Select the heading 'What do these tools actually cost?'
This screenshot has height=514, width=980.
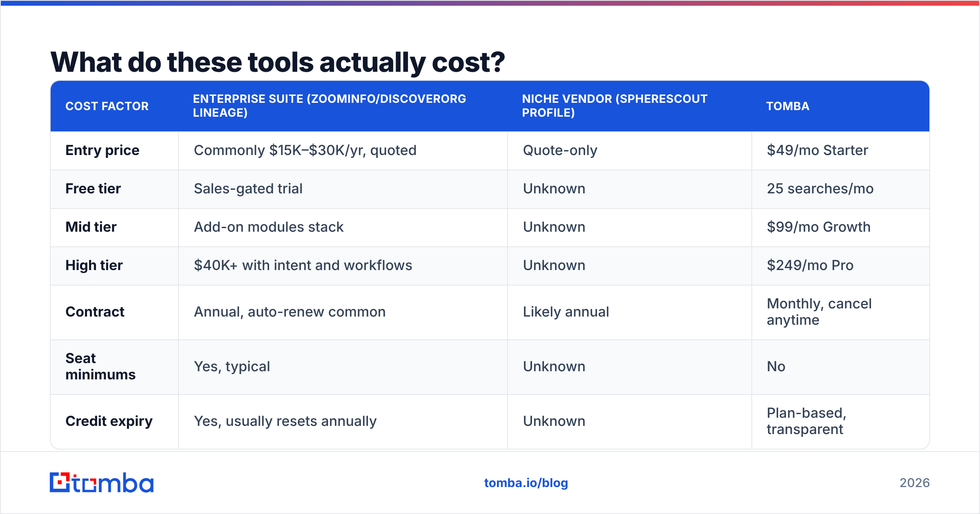pyautogui.click(x=278, y=62)
